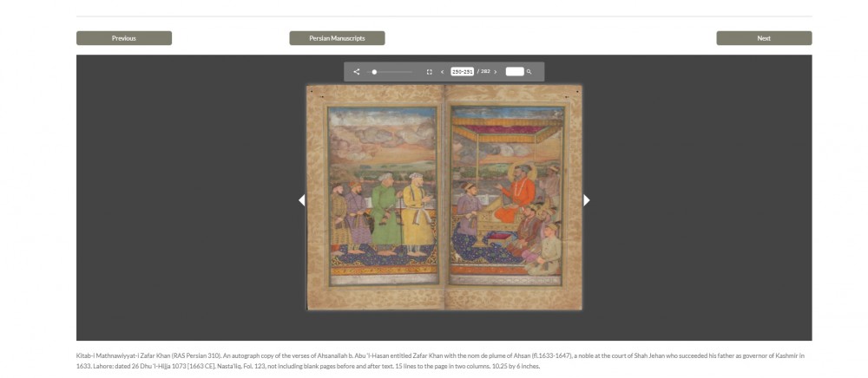Focus the empty search text field

[x=515, y=71]
